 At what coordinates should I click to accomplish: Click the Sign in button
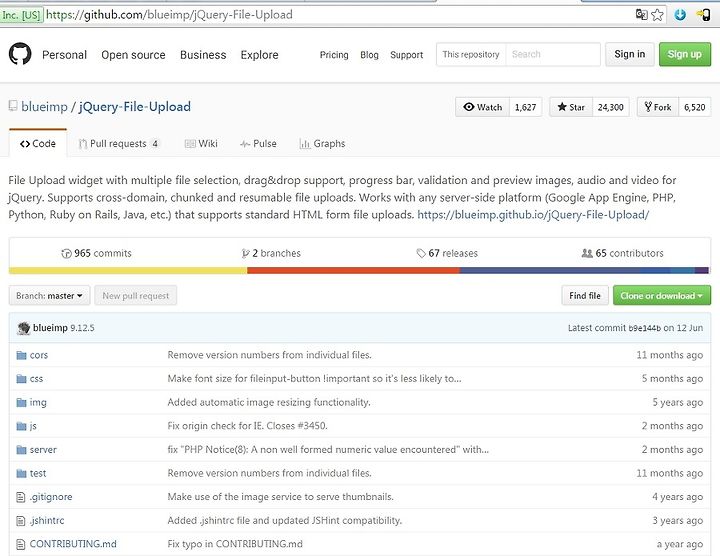(630, 54)
